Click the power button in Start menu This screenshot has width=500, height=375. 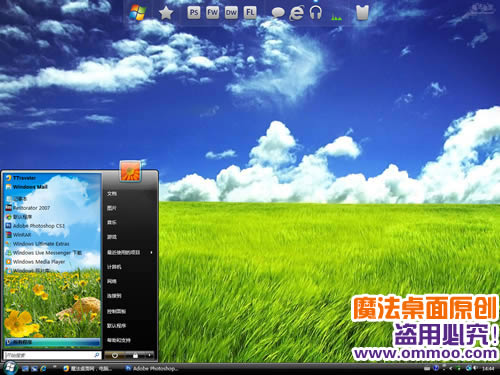click(x=115, y=355)
